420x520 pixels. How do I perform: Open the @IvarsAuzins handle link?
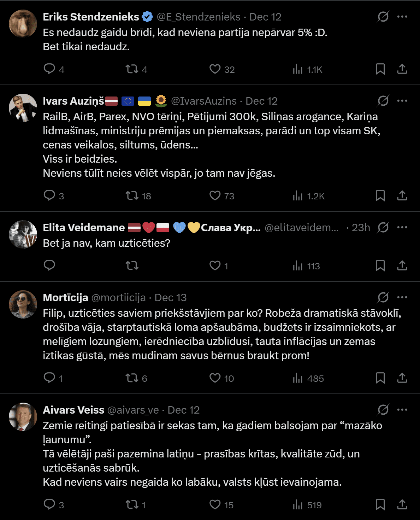pos(203,101)
